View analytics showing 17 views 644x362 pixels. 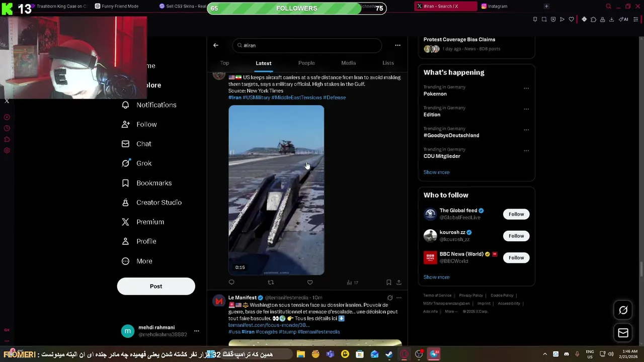click(352, 283)
